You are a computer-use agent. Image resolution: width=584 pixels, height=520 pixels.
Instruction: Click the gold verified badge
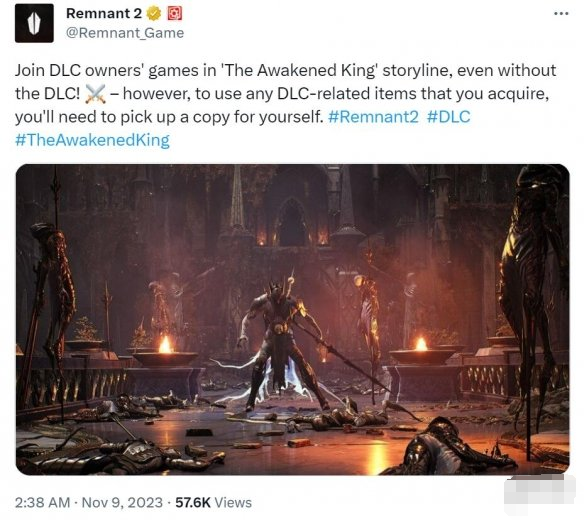(x=153, y=14)
